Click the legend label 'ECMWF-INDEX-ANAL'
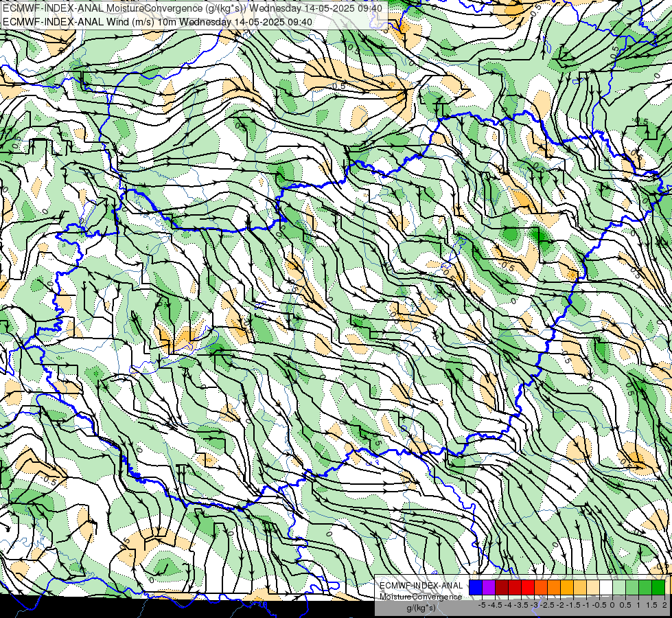Screen dimensions: 672x618 (x=421, y=586)
